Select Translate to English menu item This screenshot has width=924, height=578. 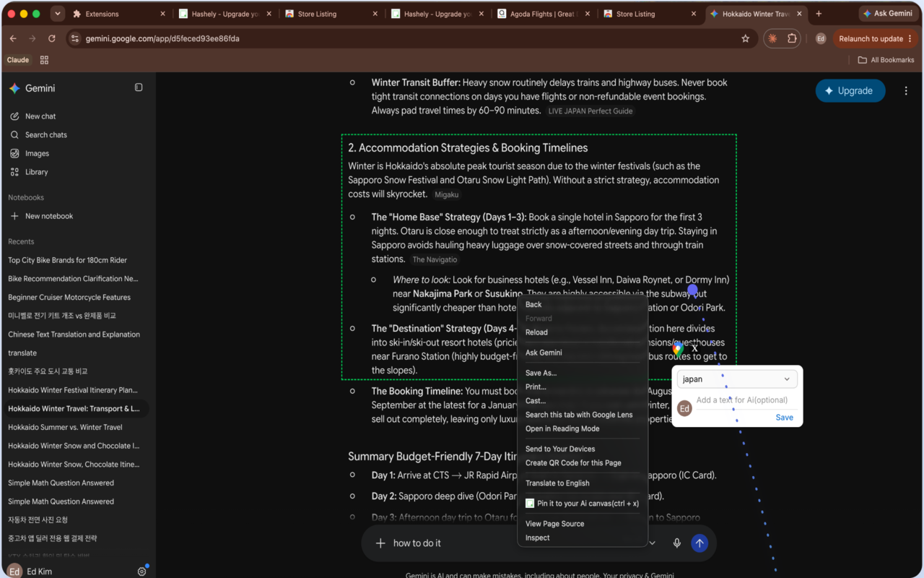[557, 483]
